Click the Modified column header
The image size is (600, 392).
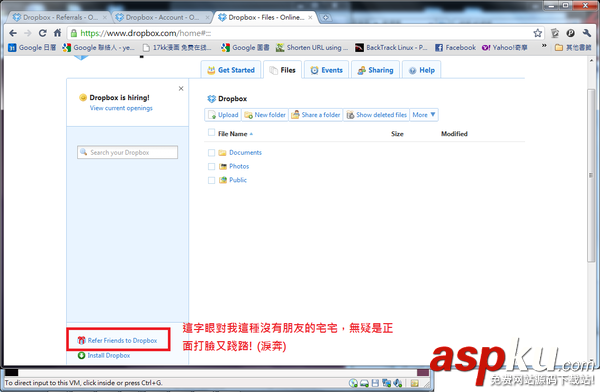click(454, 134)
